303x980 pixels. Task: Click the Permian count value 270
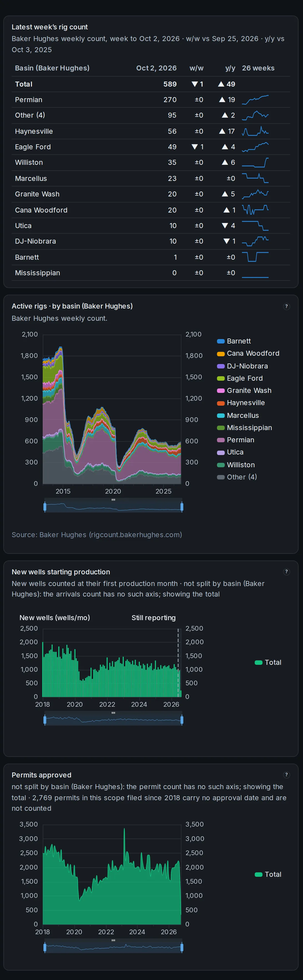tap(170, 100)
